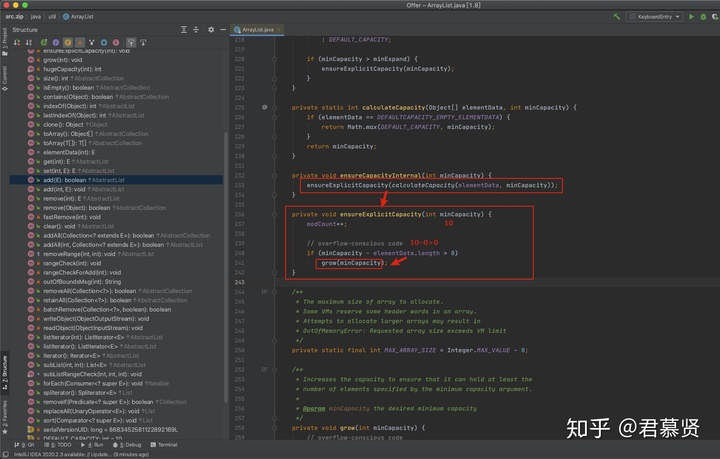Open the Terminal tool window at bottom

pyautogui.click(x=163, y=445)
